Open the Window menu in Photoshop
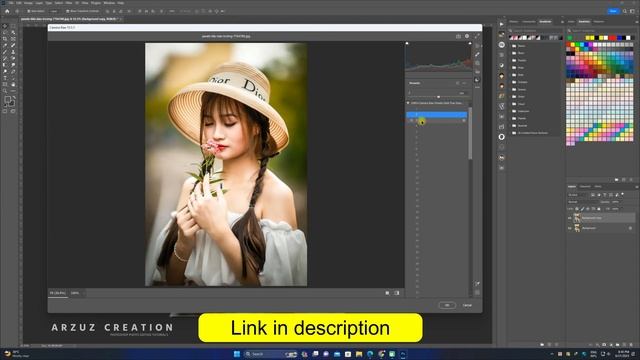640x360 pixels. [x=109, y=3]
